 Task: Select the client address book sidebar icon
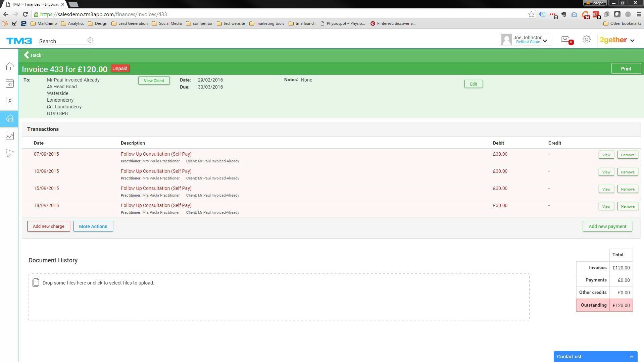coord(9,101)
